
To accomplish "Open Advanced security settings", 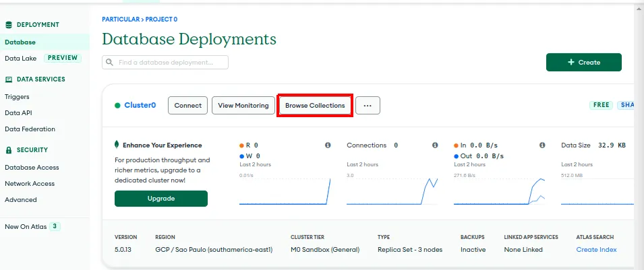I will [20, 200].
